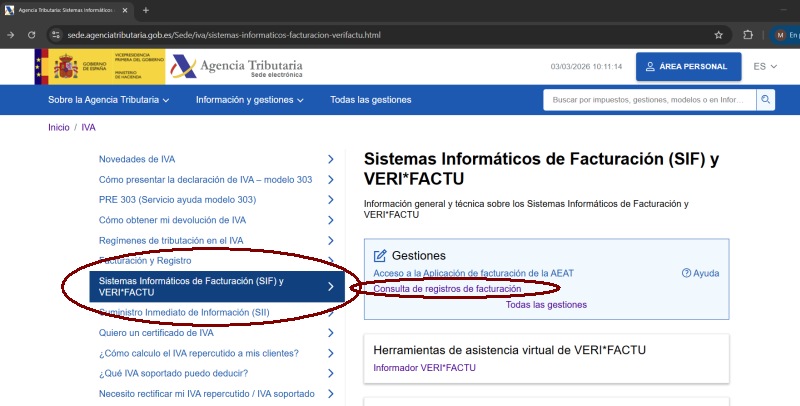Click the ÁREA PERSONAL button

tap(688, 66)
